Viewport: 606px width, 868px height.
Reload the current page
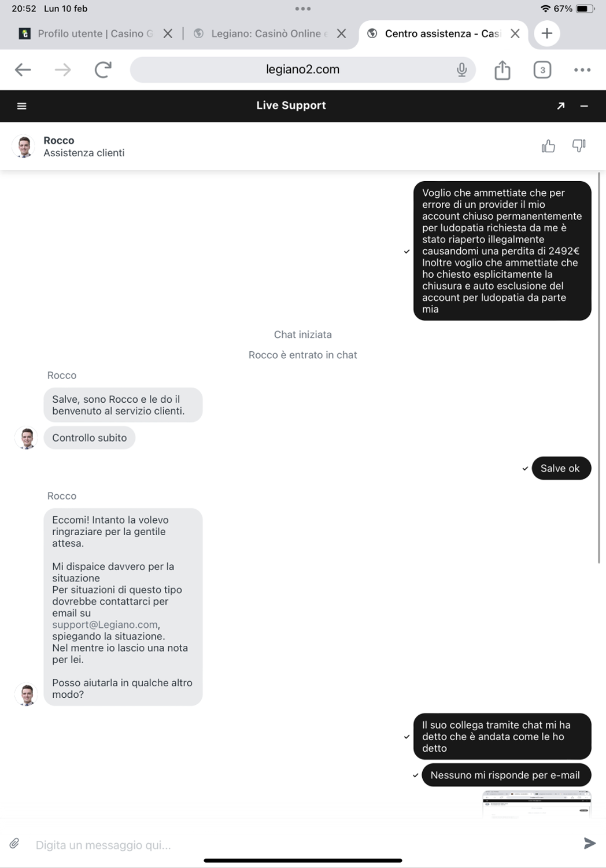[103, 70]
